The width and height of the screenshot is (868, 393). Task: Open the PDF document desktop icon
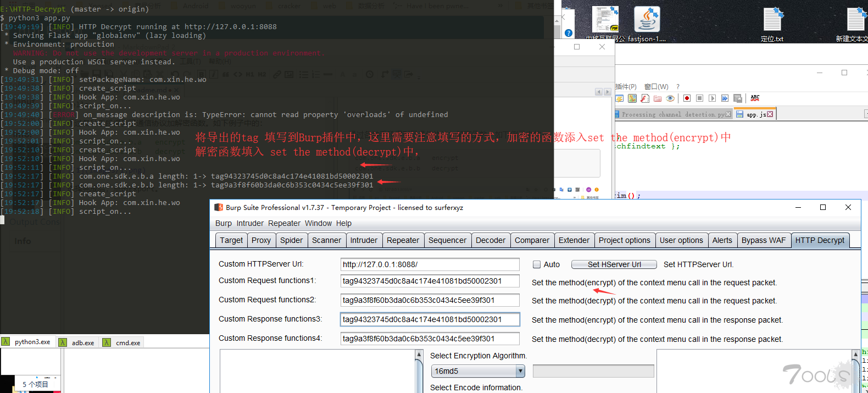[605, 20]
